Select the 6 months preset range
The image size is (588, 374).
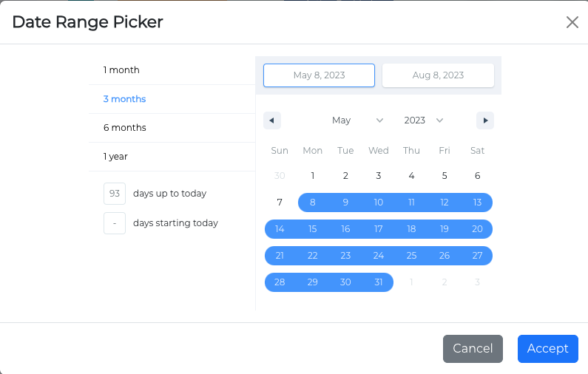click(x=124, y=128)
